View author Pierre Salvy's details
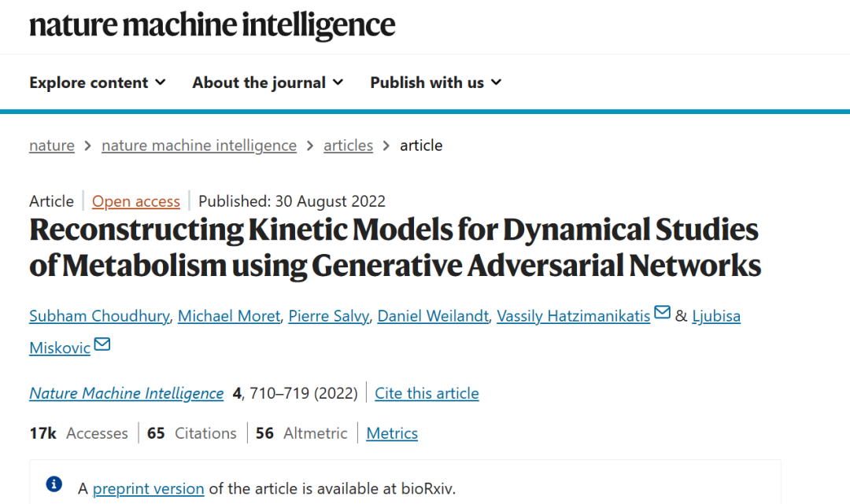The height and width of the screenshot is (504, 850). tap(328, 316)
